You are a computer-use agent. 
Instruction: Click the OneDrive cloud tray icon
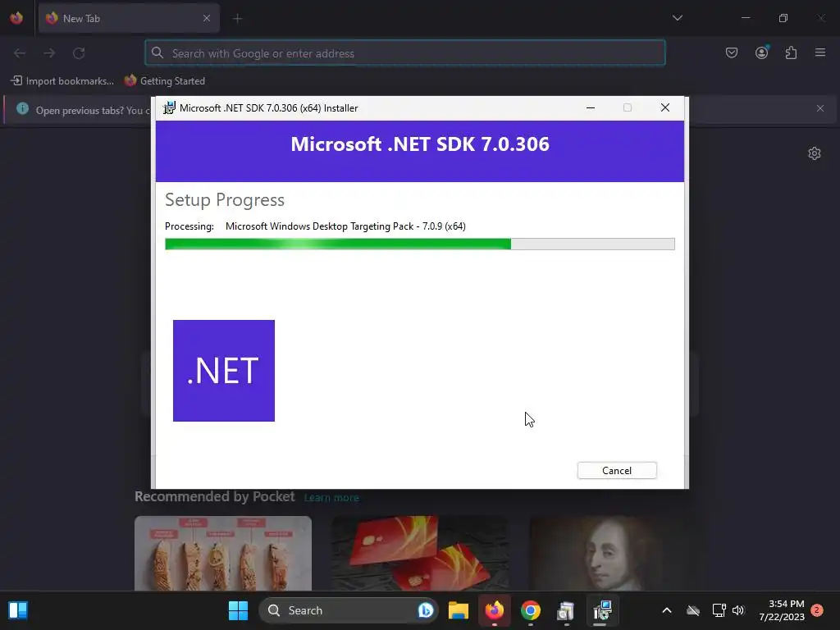pos(693,610)
